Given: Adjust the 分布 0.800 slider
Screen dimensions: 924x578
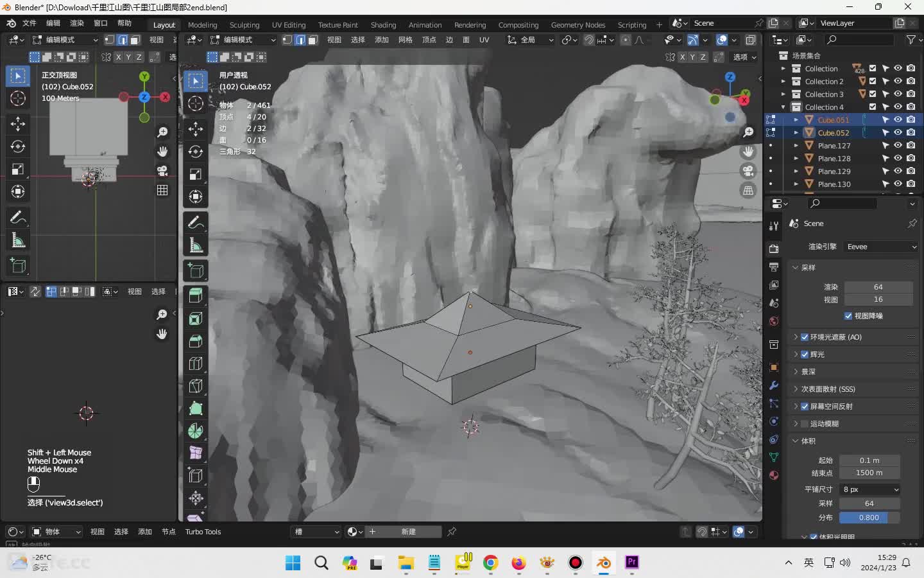Looking at the screenshot, I should [x=869, y=518].
